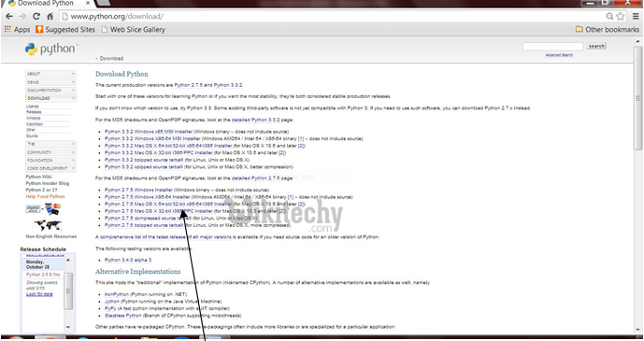Open Advanced Search link
This screenshot has width=644, height=341.
pos(559,55)
